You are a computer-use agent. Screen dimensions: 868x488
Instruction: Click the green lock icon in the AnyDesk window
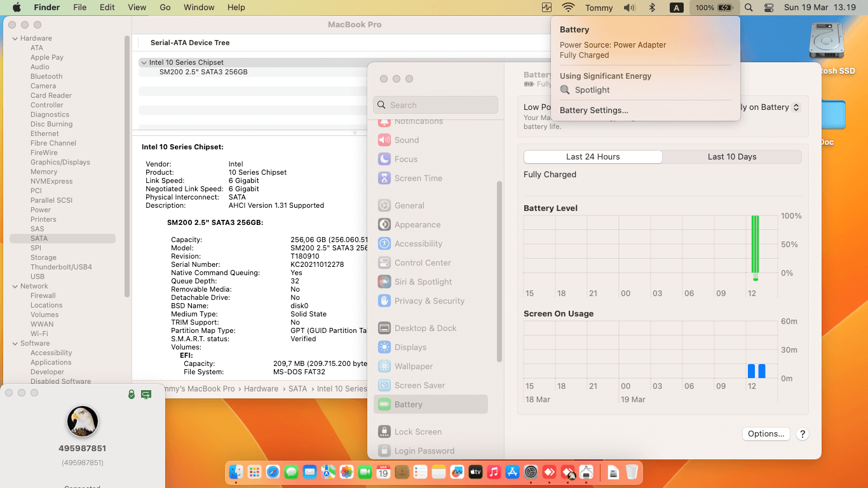[x=132, y=395]
